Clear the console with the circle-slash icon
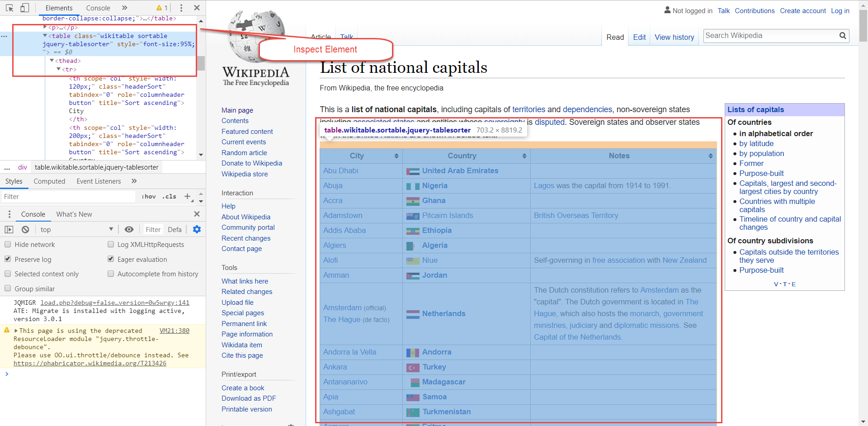This screenshot has width=868, height=426. coord(25,229)
